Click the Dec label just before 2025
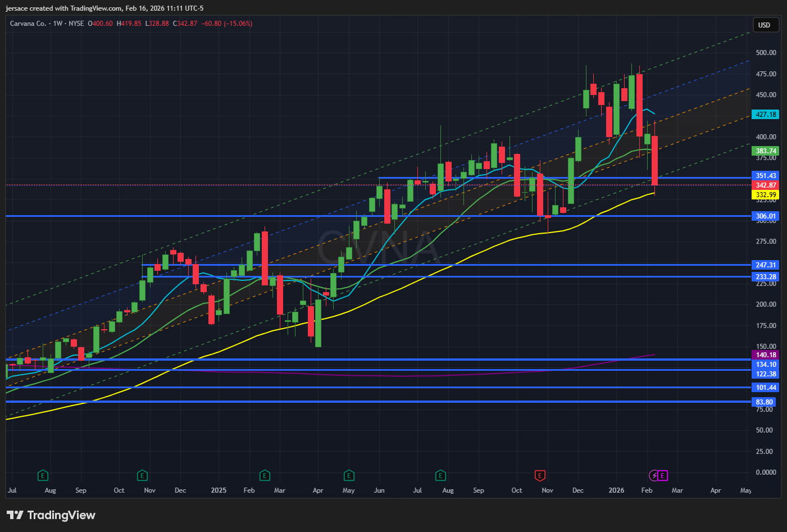Screen dimensions: 787x532 click(x=180, y=490)
